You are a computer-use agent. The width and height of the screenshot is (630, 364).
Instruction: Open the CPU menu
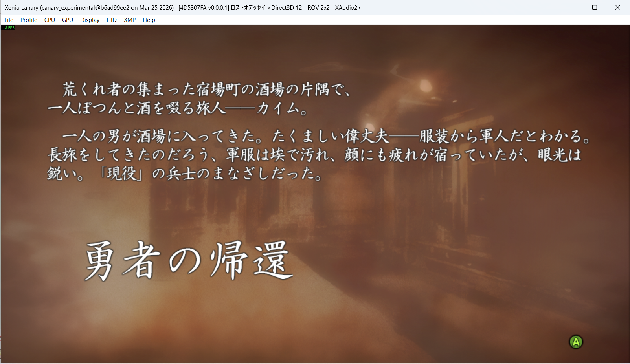click(x=50, y=20)
